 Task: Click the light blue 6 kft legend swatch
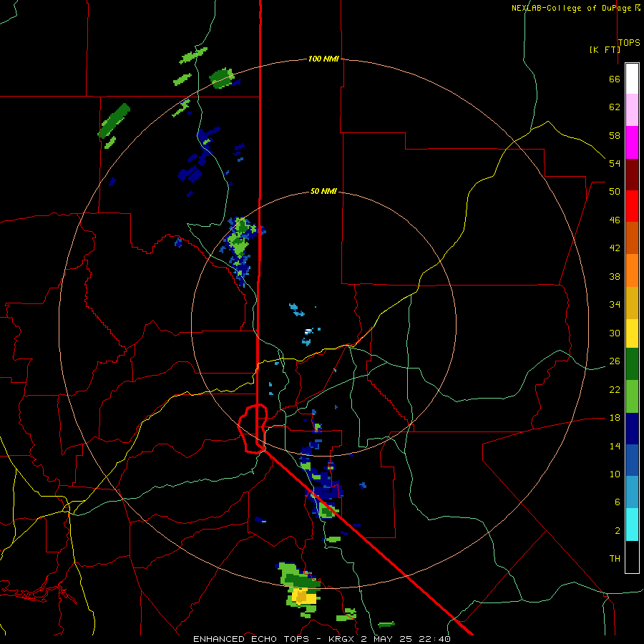pos(632,492)
